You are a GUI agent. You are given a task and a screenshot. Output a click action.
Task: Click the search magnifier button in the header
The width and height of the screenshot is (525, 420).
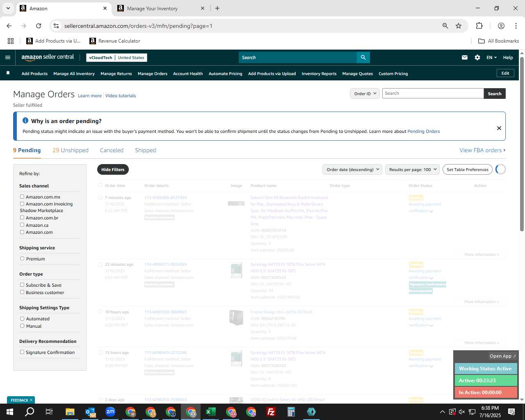[x=363, y=57]
